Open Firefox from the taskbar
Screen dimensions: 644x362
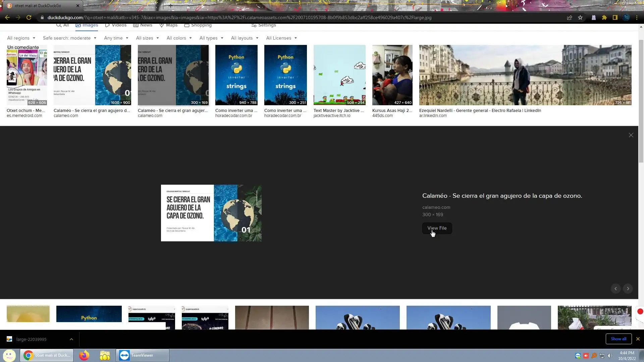point(84,355)
